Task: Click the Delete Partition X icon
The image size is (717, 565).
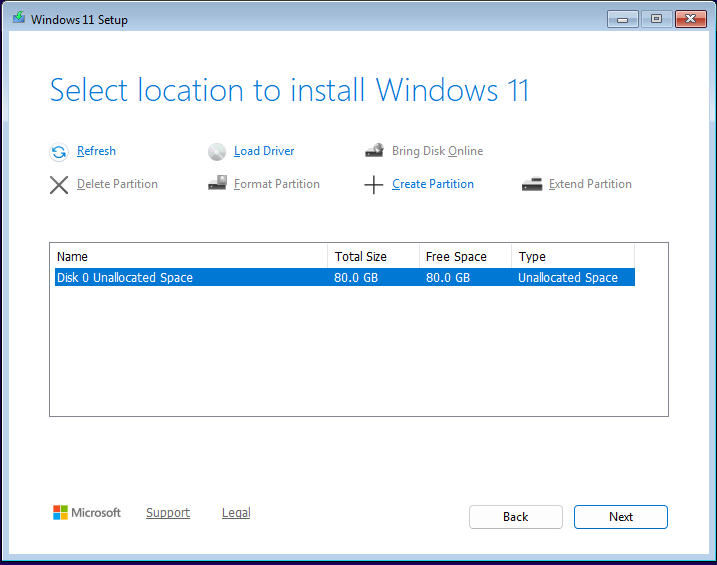Action: click(59, 184)
